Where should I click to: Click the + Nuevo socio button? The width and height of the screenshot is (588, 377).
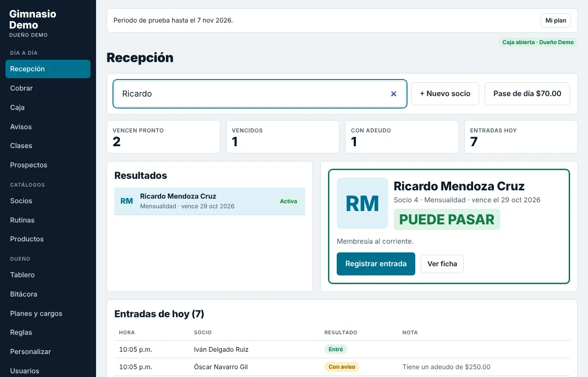(x=445, y=94)
